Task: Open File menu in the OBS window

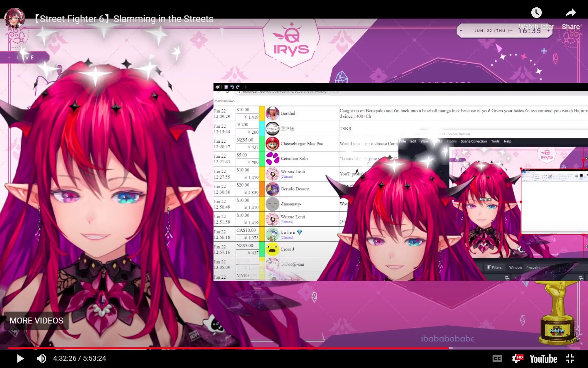Action: 403,141
